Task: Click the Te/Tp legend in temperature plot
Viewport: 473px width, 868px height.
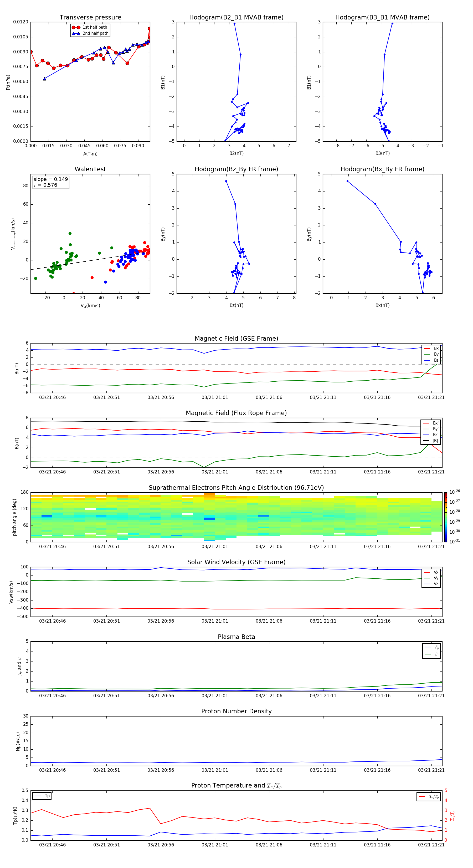Action: 429,796
